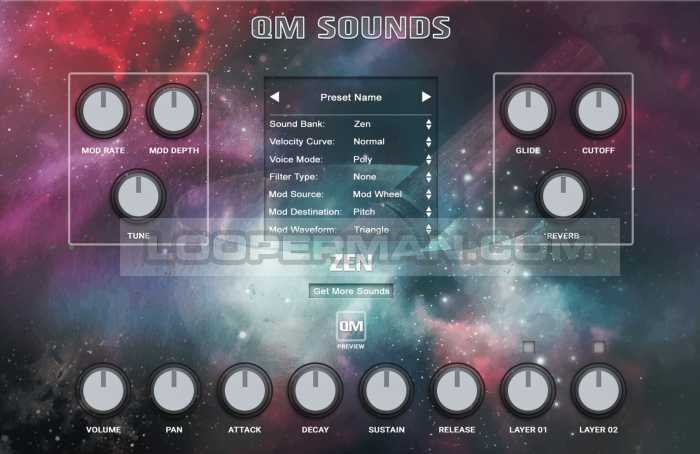
Task: Click the Tune knob
Action: coord(138,195)
